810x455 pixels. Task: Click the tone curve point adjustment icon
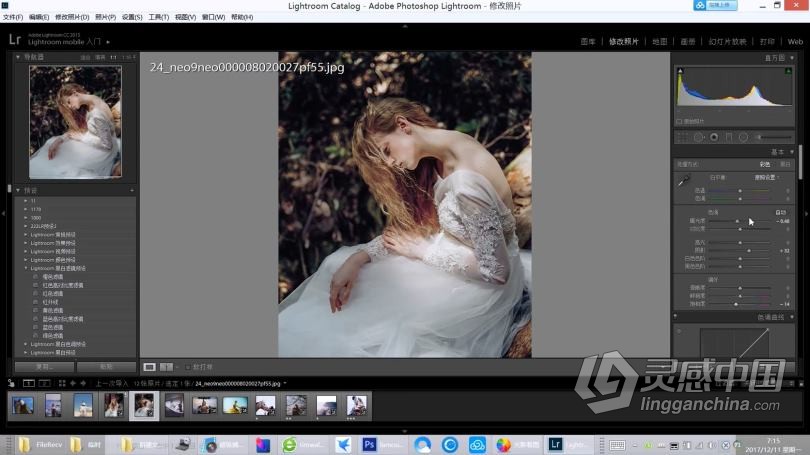point(679,331)
